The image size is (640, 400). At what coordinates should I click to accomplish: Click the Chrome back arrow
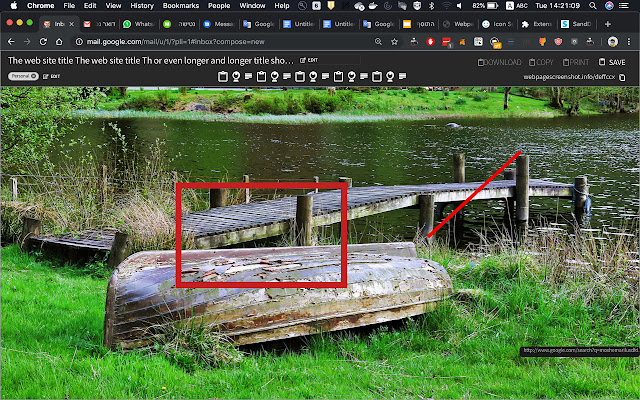click(x=10, y=42)
